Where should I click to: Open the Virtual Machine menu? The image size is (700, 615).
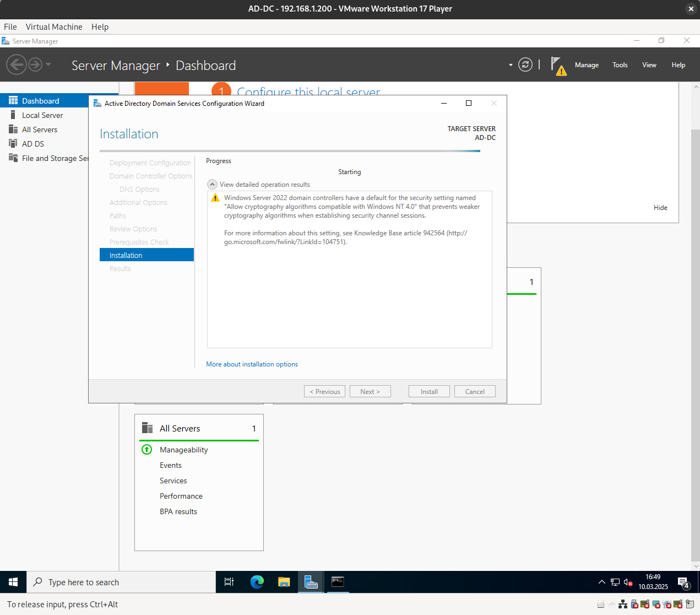coord(54,26)
